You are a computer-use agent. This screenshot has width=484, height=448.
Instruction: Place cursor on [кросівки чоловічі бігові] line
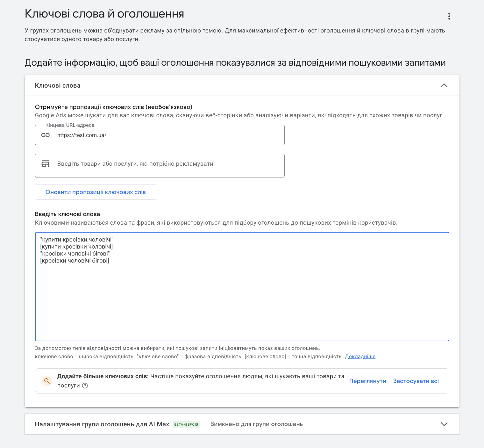tap(75, 261)
